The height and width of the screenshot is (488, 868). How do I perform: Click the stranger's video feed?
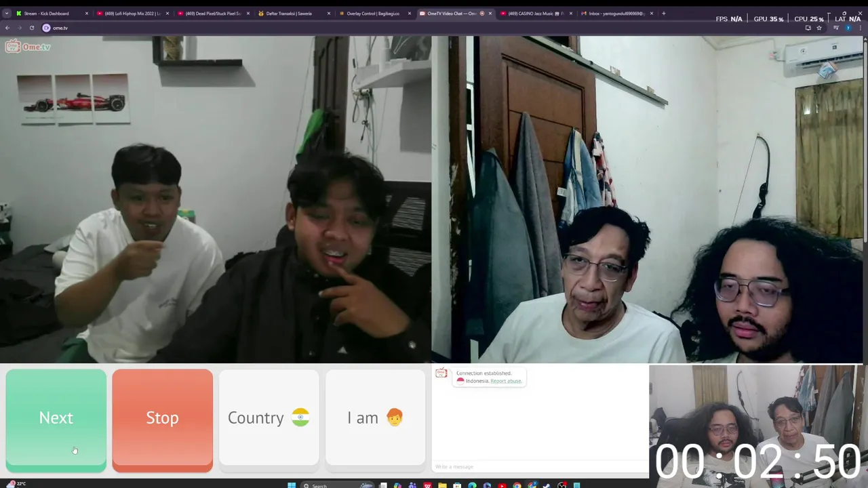pos(215,200)
